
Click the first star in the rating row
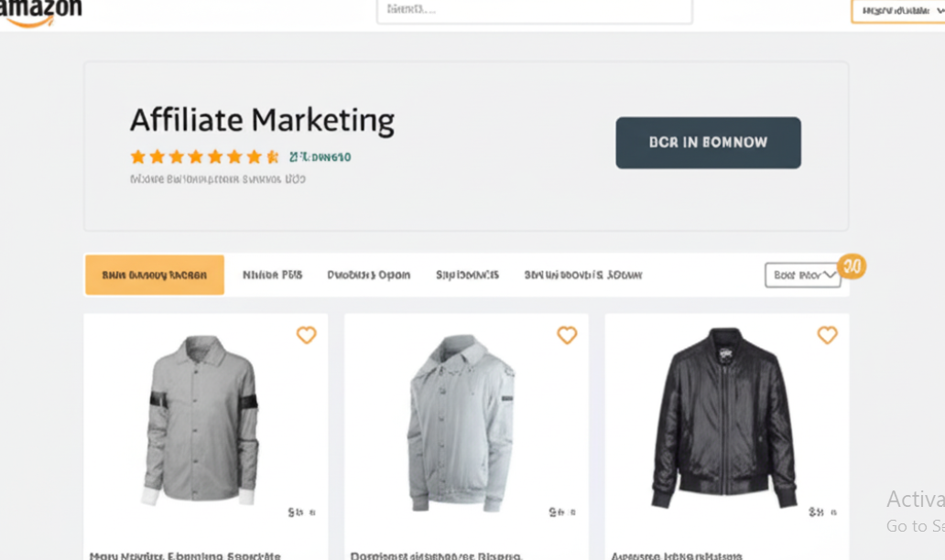(x=137, y=156)
